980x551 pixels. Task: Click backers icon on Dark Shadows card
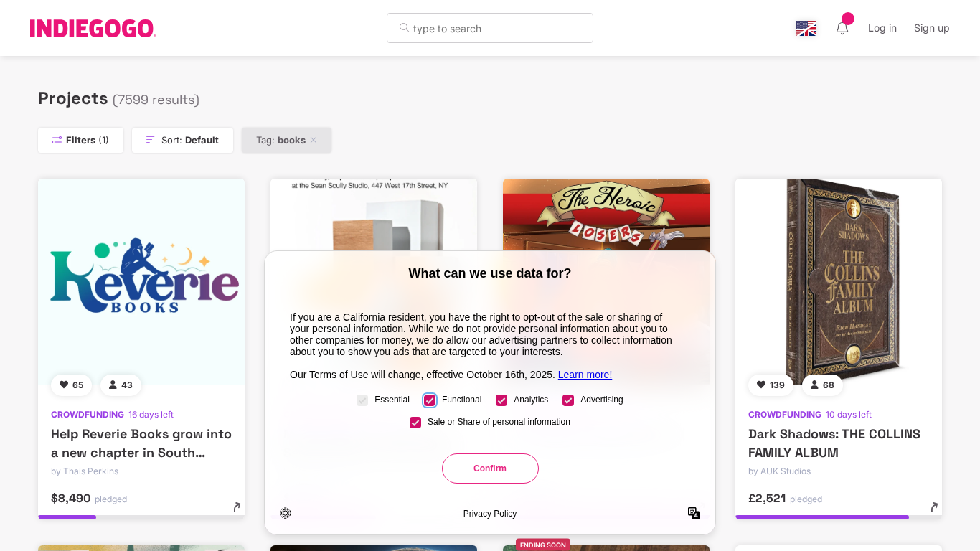point(814,385)
